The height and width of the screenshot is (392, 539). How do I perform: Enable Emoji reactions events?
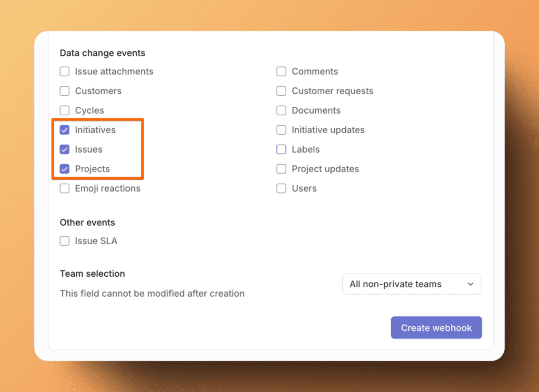coord(65,188)
